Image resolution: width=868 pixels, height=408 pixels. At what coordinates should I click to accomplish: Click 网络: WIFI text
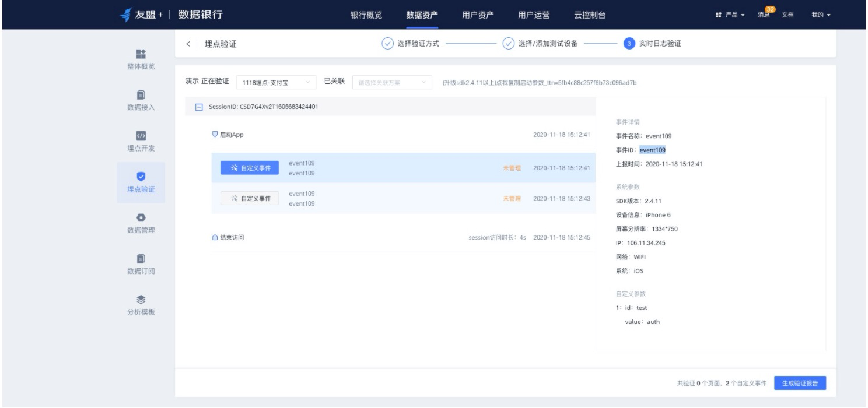pyautogui.click(x=631, y=256)
